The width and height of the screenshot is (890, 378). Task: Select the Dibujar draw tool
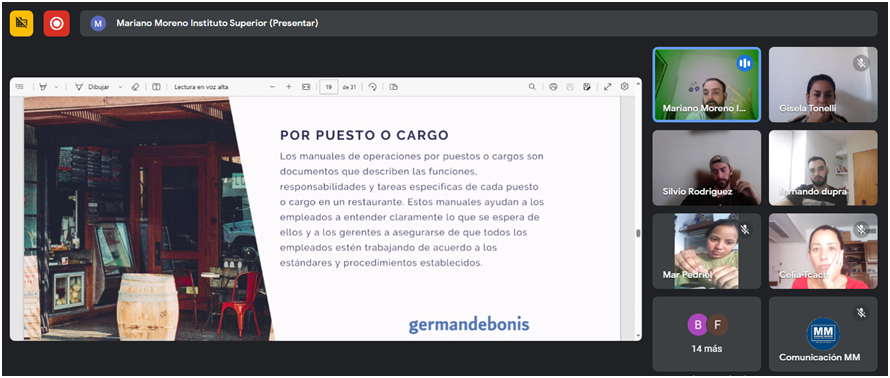(93, 87)
